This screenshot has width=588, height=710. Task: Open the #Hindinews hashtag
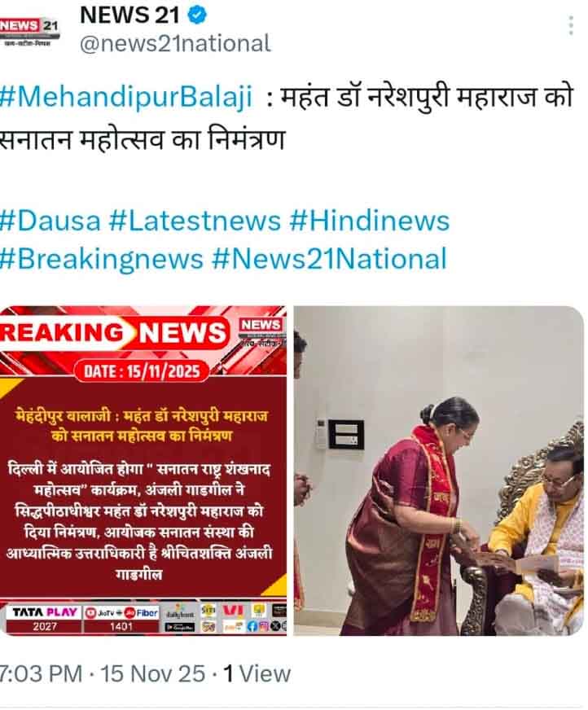tap(369, 221)
